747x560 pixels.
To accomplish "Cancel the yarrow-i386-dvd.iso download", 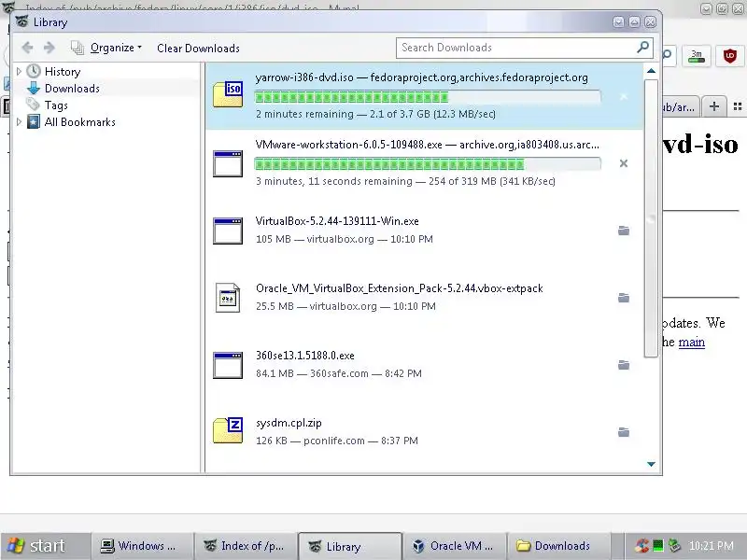I will coord(624,97).
